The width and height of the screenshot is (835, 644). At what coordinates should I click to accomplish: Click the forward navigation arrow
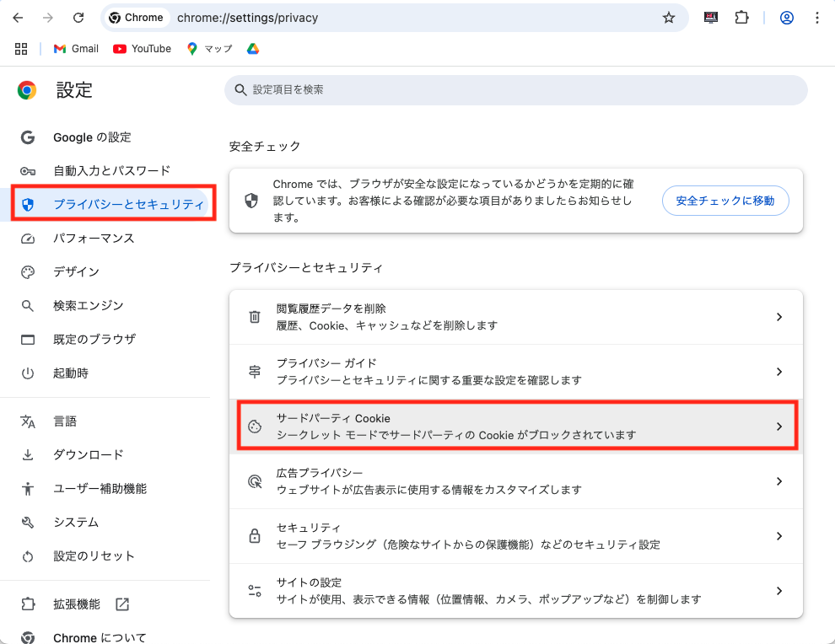[x=48, y=18]
